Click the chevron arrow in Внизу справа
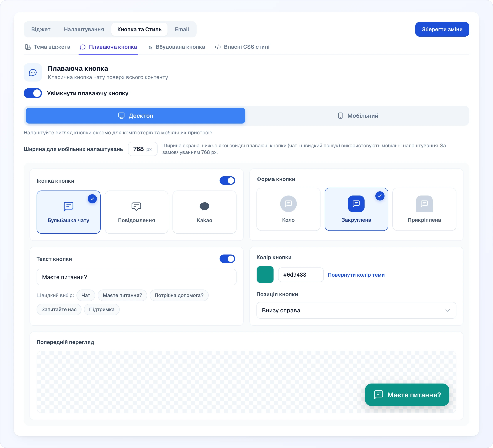Viewport: 493px width, 448px height. pyautogui.click(x=447, y=310)
